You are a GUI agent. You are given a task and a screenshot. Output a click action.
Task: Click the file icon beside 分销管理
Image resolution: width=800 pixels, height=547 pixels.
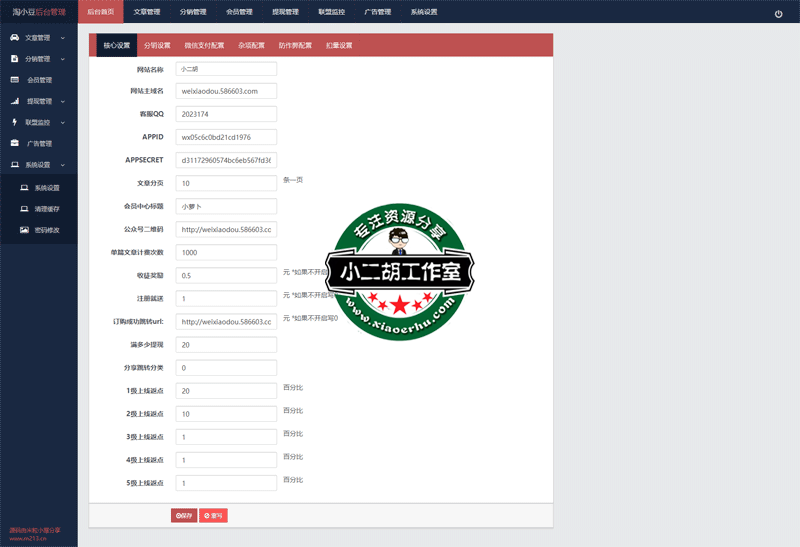pos(14,59)
